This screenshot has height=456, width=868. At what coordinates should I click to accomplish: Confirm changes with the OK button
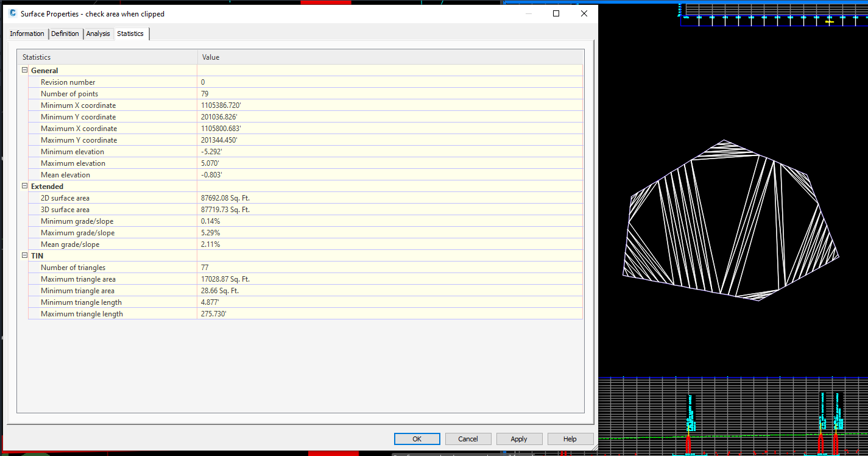tap(417, 438)
